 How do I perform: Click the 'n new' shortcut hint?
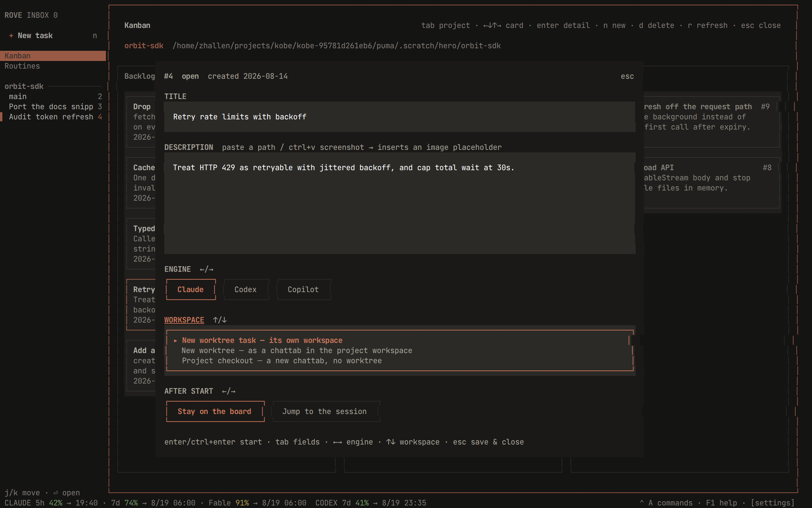(614, 25)
